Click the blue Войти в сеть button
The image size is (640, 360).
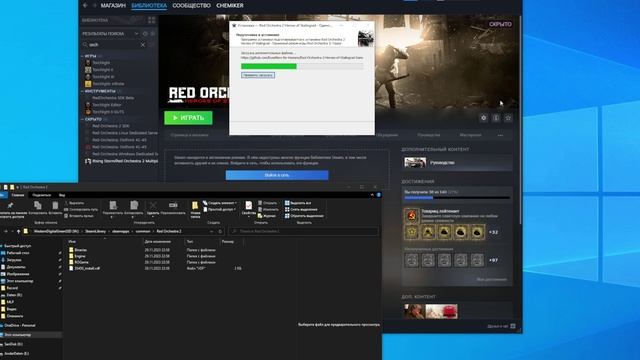point(277,175)
